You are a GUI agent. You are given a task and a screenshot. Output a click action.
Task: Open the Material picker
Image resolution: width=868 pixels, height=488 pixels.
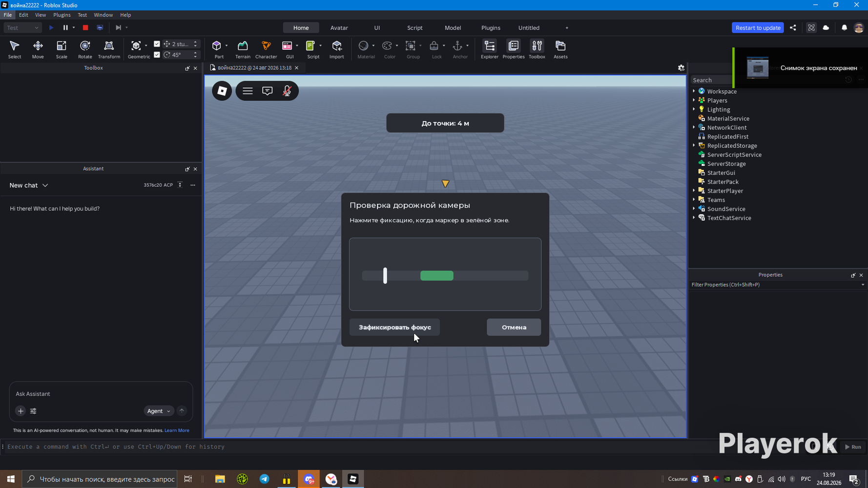(363, 46)
